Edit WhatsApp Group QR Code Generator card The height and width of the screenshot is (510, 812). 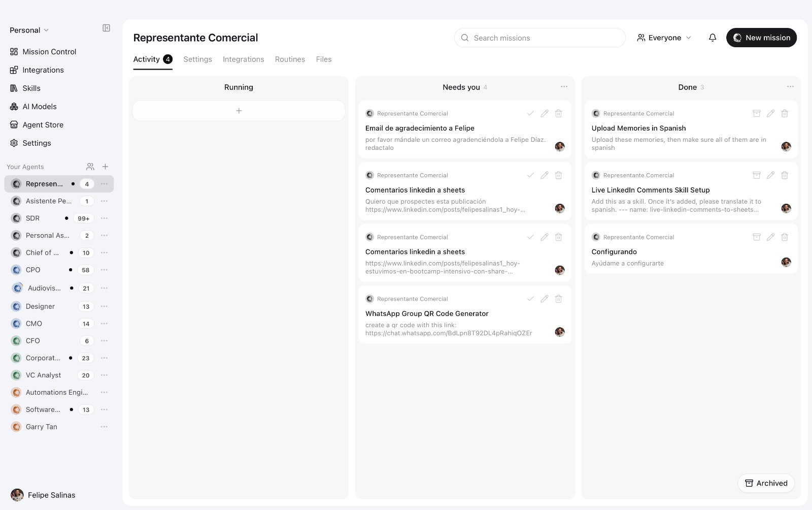pyautogui.click(x=545, y=299)
